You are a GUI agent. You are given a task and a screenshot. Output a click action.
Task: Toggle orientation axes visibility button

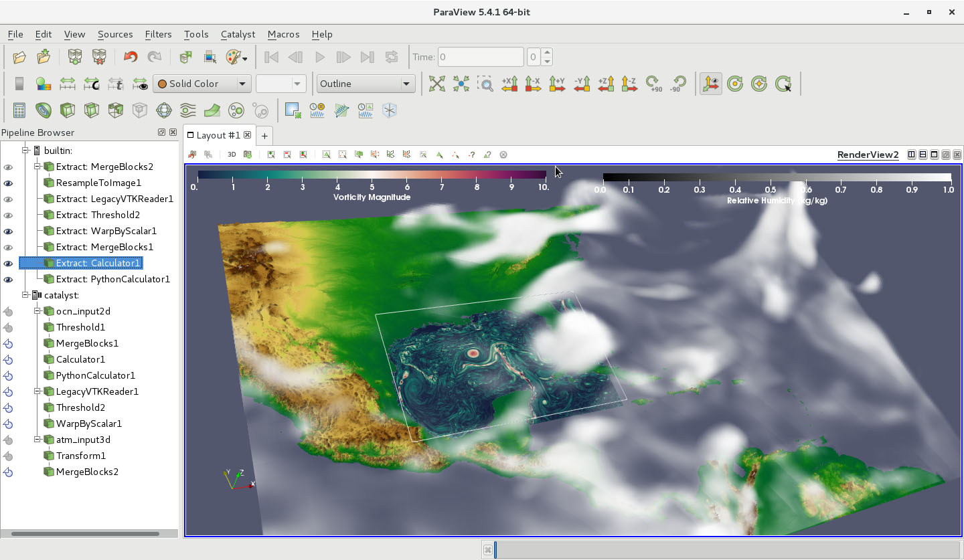click(710, 84)
